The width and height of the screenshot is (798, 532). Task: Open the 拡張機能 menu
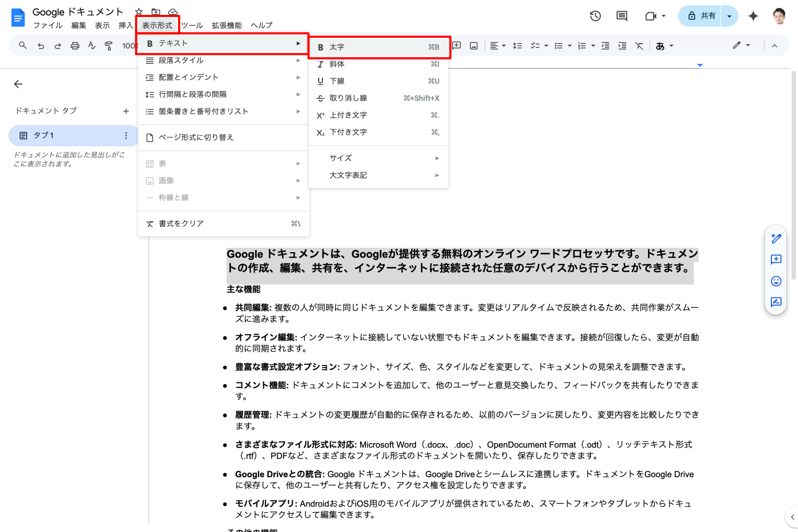[227, 26]
